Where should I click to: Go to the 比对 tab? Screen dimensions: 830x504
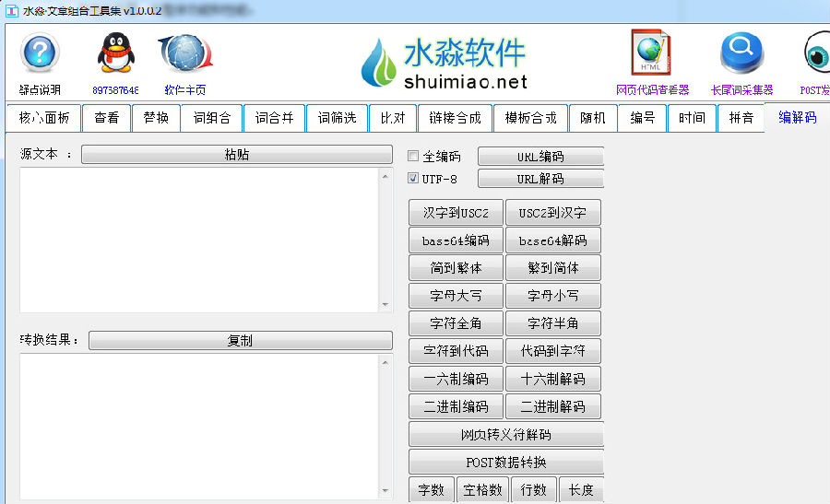(x=393, y=118)
